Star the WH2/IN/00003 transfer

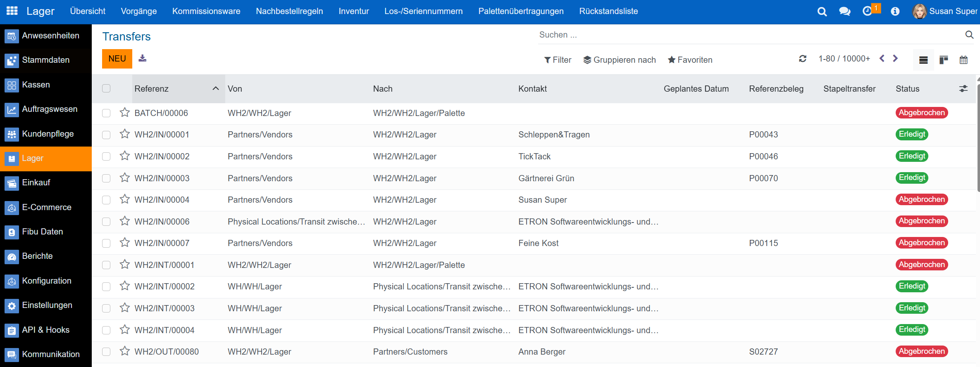tap(125, 178)
